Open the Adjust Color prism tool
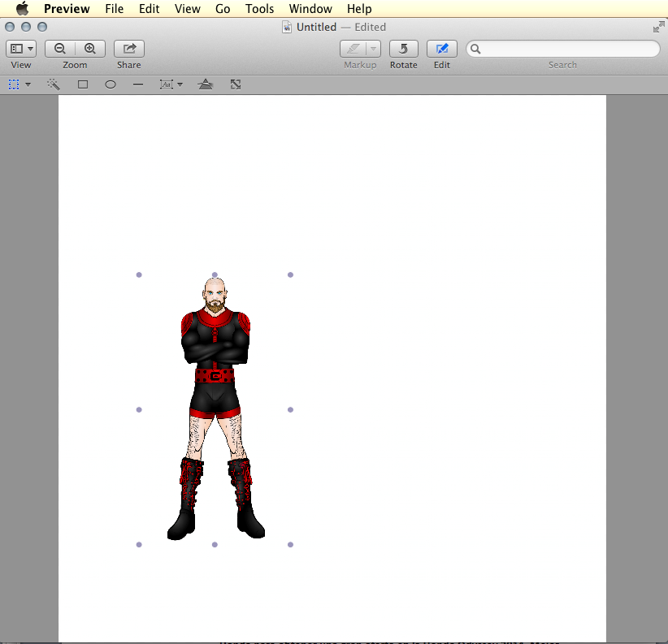The height and width of the screenshot is (644, 668). pyautogui.click(x=206, y=84)
